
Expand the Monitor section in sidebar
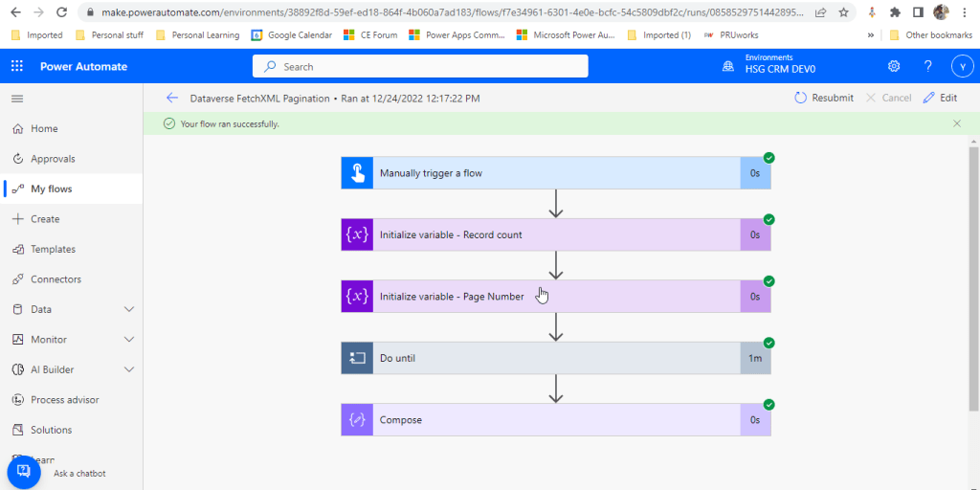(129, 340)
